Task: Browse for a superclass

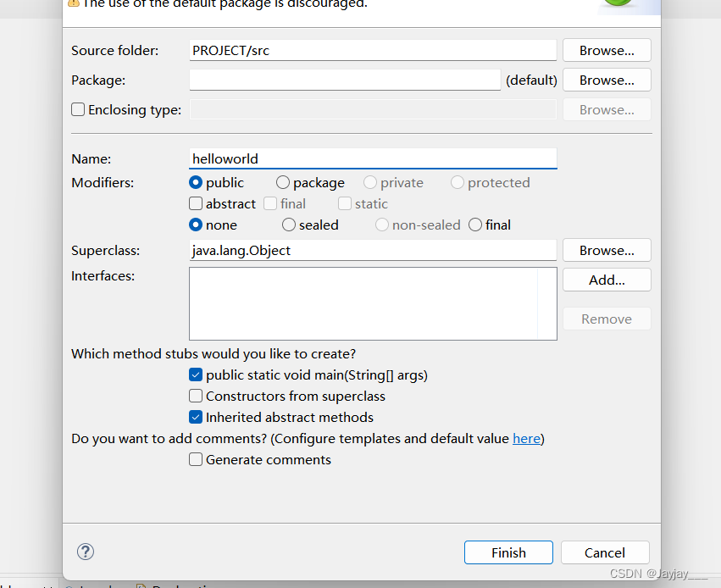Action: 607,250
